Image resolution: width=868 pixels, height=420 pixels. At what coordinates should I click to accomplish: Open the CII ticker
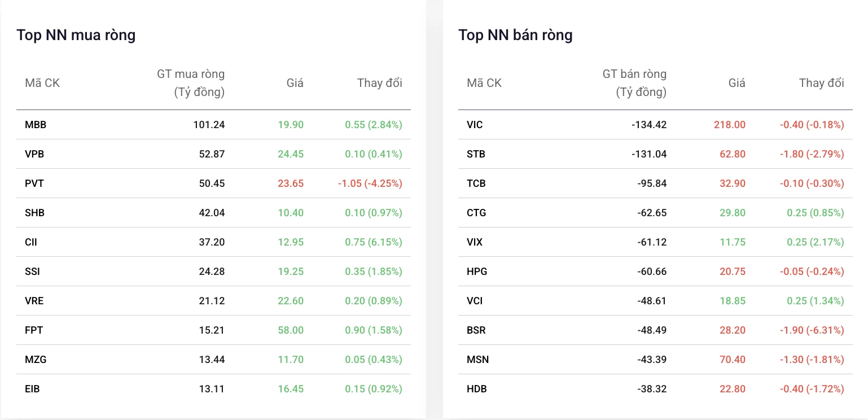(x=31, y=242)
